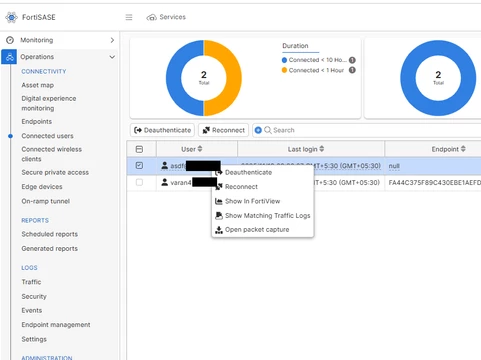
Task: Sort by Endpoint column arrows
Action: (463, 149)
